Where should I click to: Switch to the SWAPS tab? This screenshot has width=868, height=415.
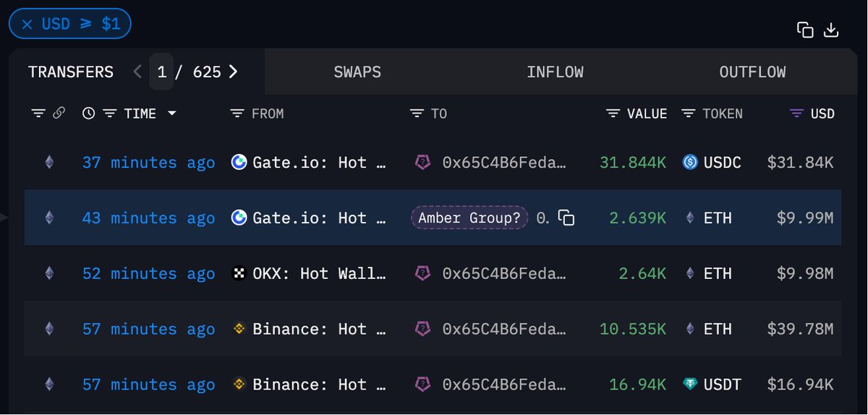357,72
